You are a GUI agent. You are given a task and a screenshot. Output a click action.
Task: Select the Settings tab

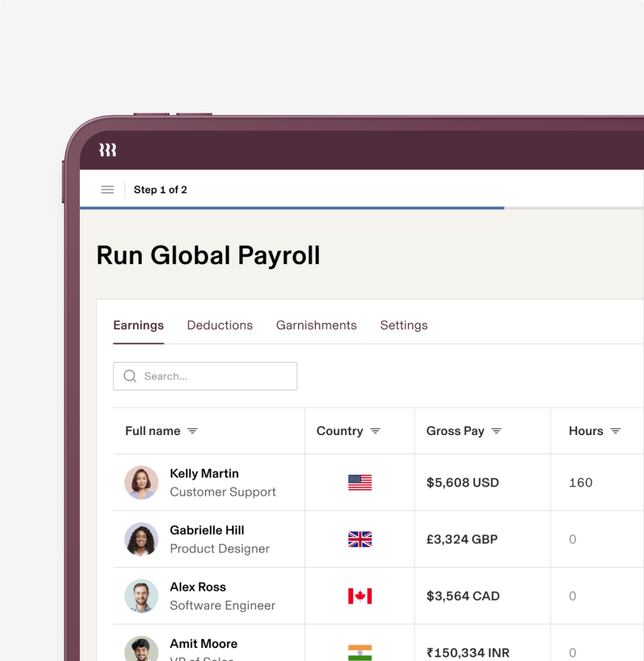tap(404, 325)
